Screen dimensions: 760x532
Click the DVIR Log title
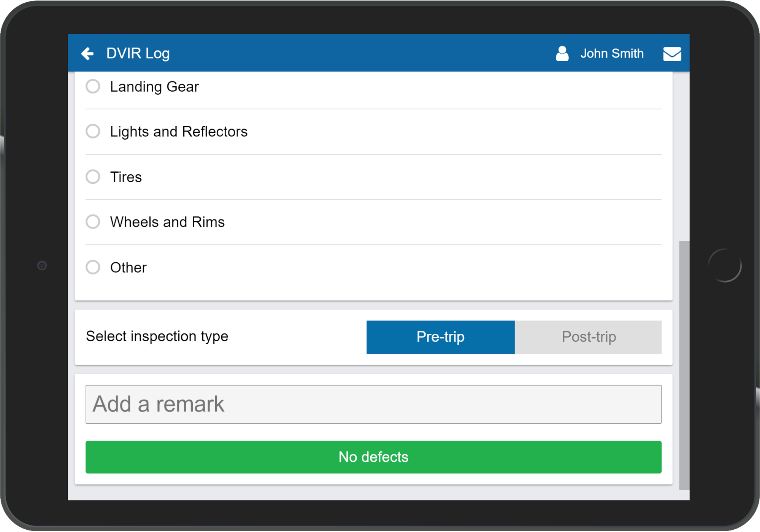[138, 54]
